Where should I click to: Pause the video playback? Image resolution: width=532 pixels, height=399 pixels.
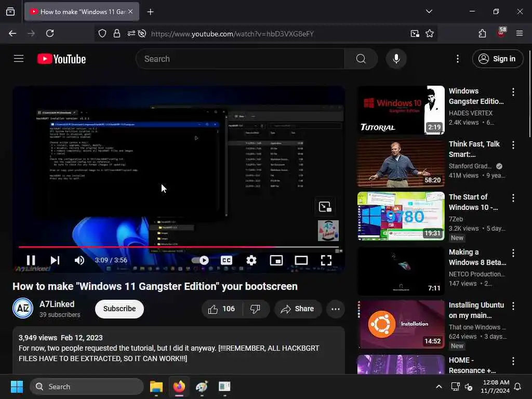coord(31,260)
